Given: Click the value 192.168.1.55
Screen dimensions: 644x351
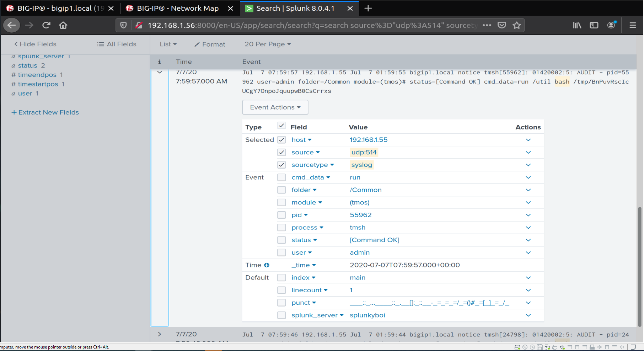Looking at the screenshot, I should click(369, 140).
